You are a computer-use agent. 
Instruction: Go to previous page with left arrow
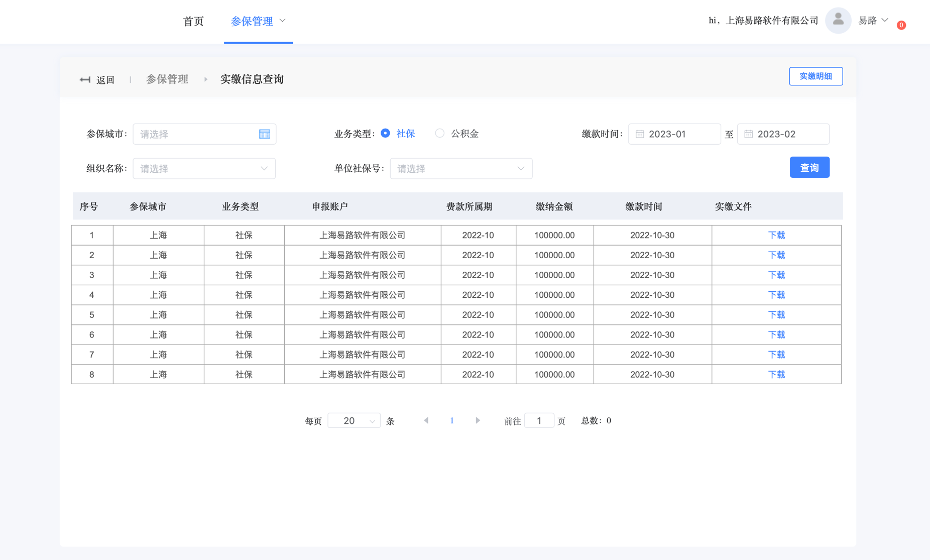426,420
